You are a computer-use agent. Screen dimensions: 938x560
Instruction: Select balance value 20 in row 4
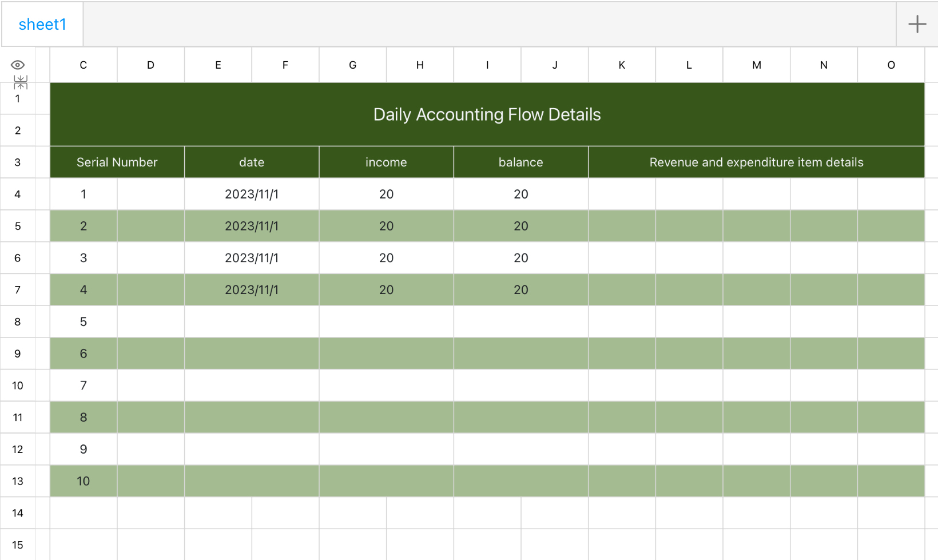click(521, 194)
